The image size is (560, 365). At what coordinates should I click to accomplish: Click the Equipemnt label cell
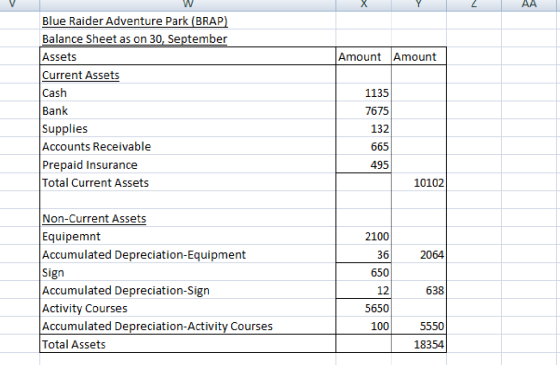coord(188,236)
